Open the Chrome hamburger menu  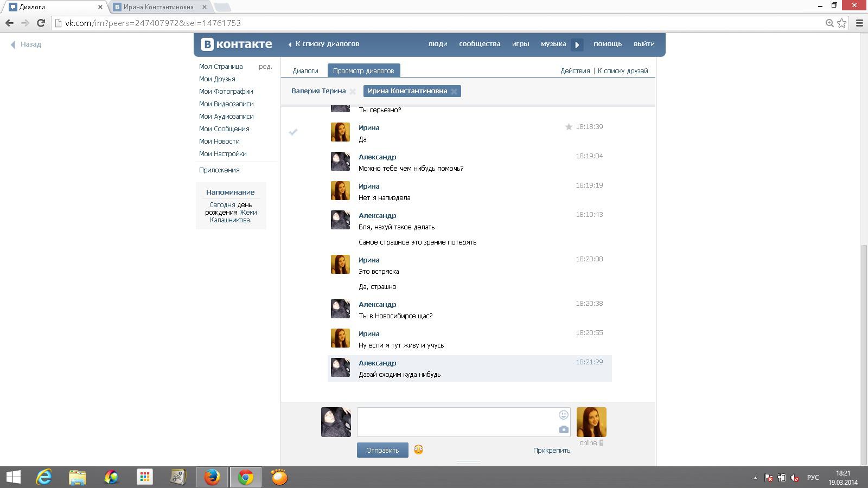click(x=859, y=23)
